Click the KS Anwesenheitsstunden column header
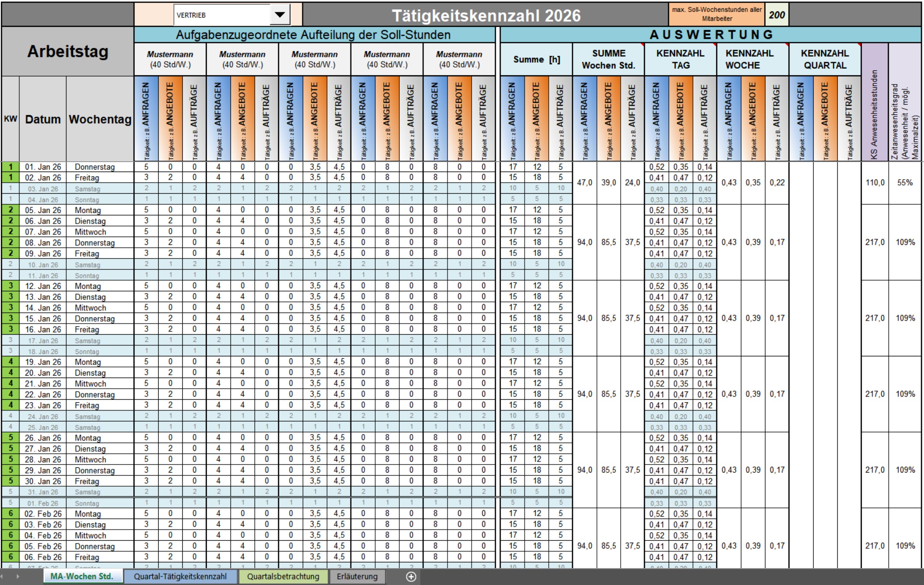The image size is (924, 585). tap(874, 113)
